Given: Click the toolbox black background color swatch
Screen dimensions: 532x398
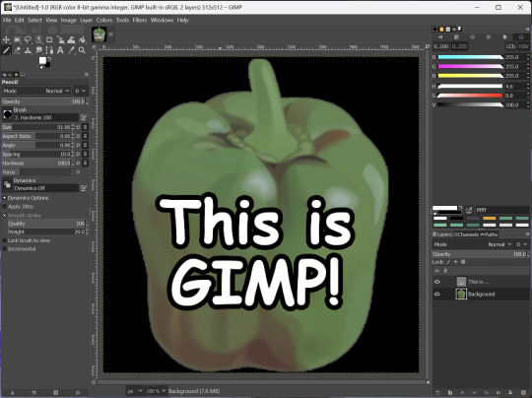Looking at the screenshot, I should pos(48,65).
